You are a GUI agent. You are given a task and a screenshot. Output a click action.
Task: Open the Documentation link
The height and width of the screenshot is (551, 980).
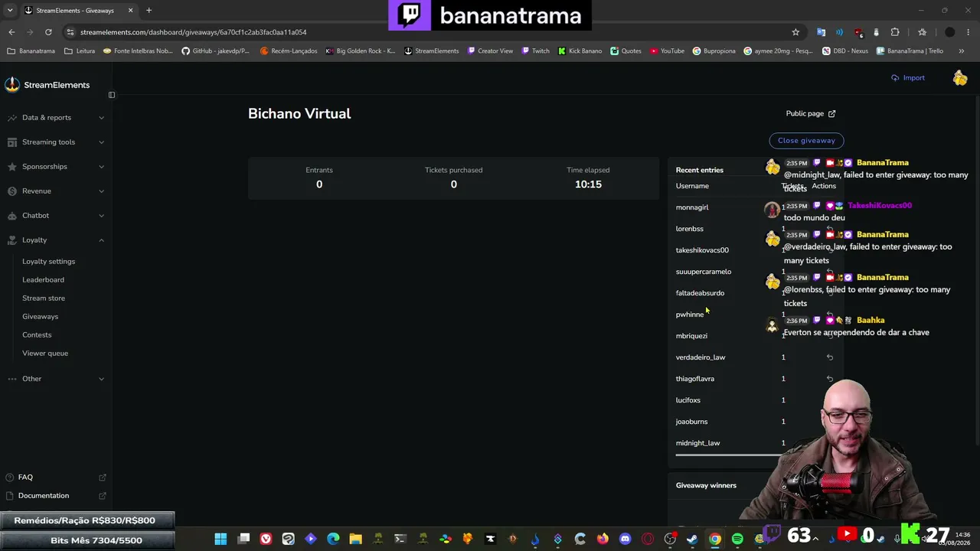point(44,496)
